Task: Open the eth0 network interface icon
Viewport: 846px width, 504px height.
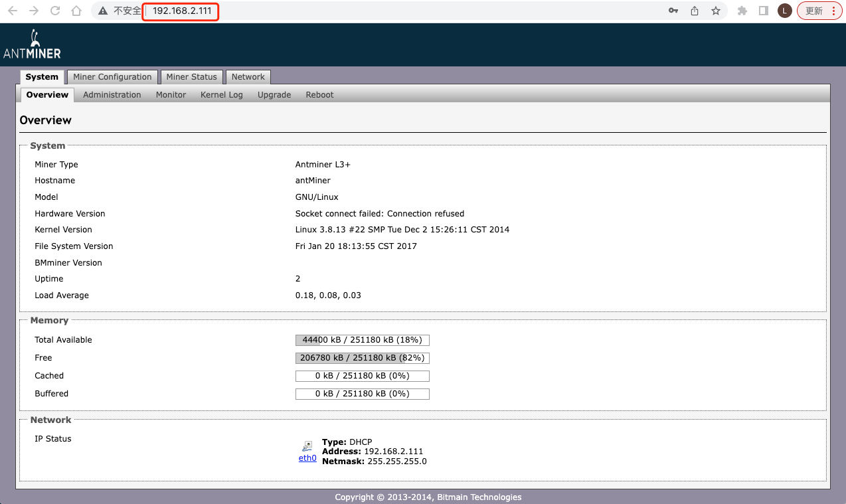Action: click(307, 446)
